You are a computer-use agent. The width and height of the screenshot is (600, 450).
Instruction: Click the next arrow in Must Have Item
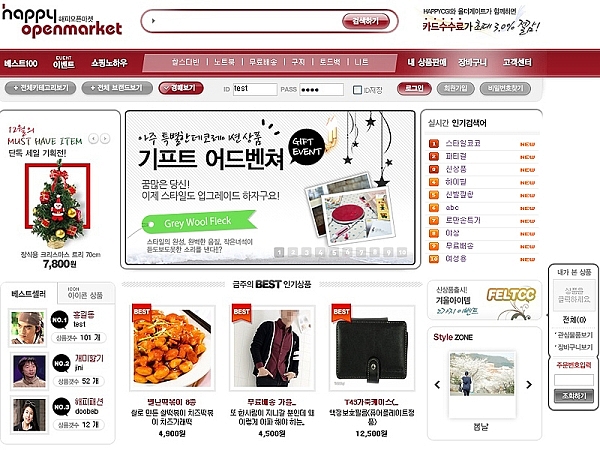[x=105, y=139]
